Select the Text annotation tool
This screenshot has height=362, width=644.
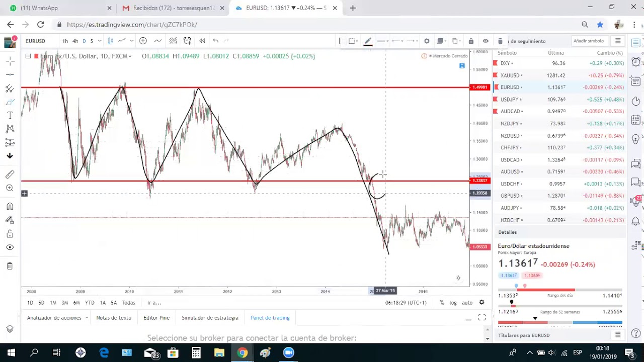coord(10,116)
